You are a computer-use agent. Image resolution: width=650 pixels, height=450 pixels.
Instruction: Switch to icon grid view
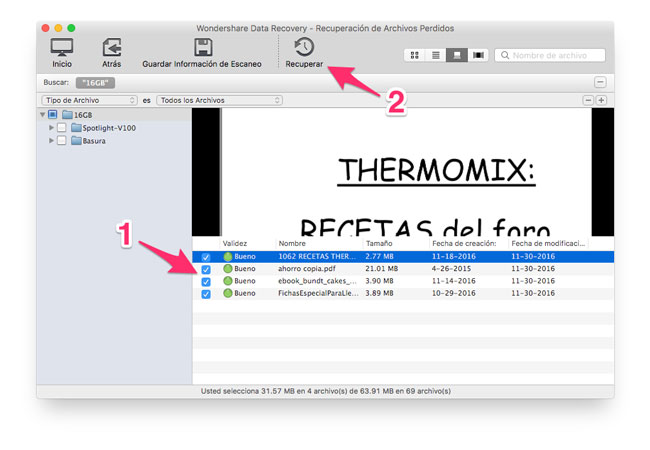414,55
